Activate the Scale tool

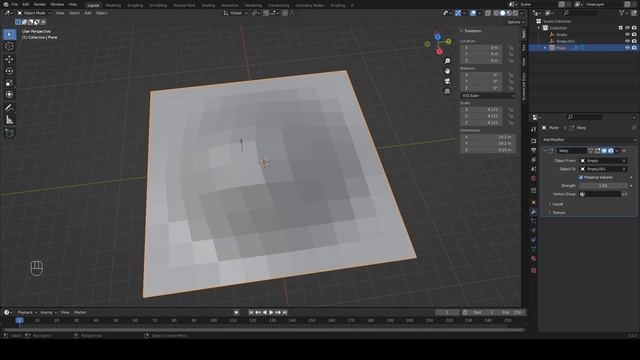tap(9, 83)
